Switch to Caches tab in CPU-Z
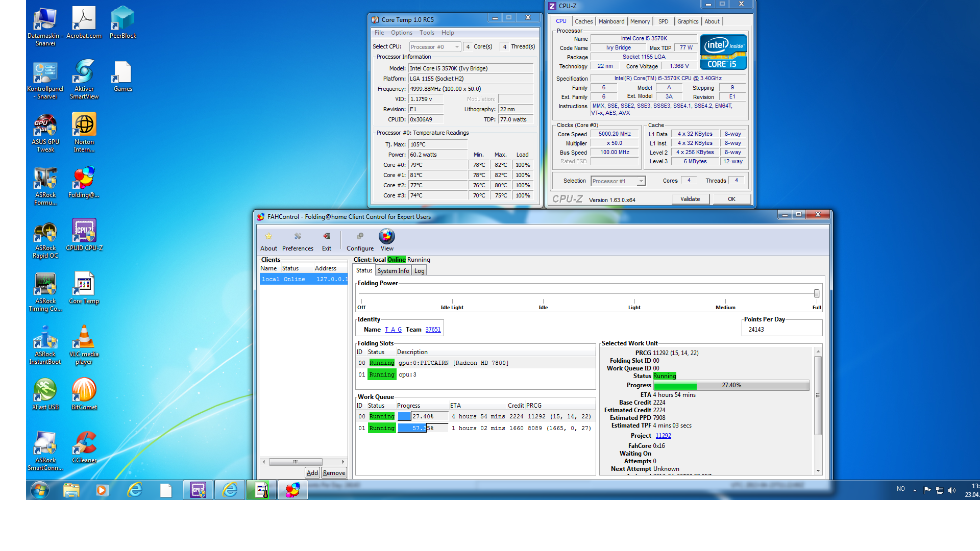 point(583,21)
